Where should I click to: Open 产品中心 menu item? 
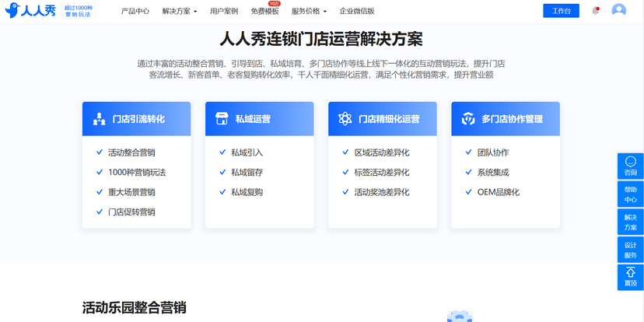click(x=135, y=12)
